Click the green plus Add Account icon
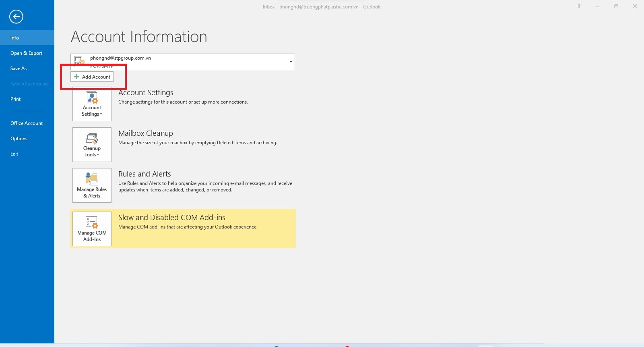The image size is (644, 347). pos(76,77)
